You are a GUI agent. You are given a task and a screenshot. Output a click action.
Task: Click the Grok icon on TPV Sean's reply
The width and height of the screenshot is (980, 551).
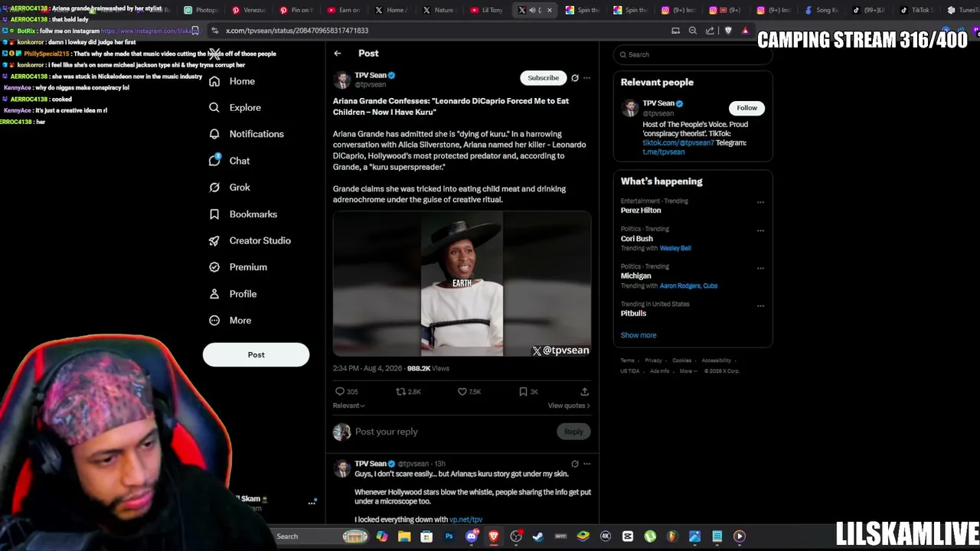575,464
